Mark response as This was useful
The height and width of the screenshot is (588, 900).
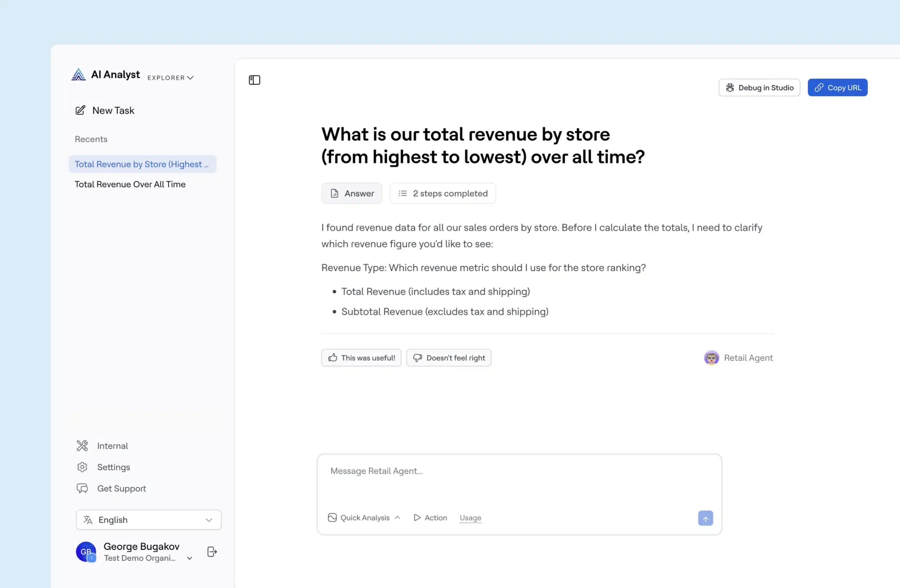click(x=361, y=358)
